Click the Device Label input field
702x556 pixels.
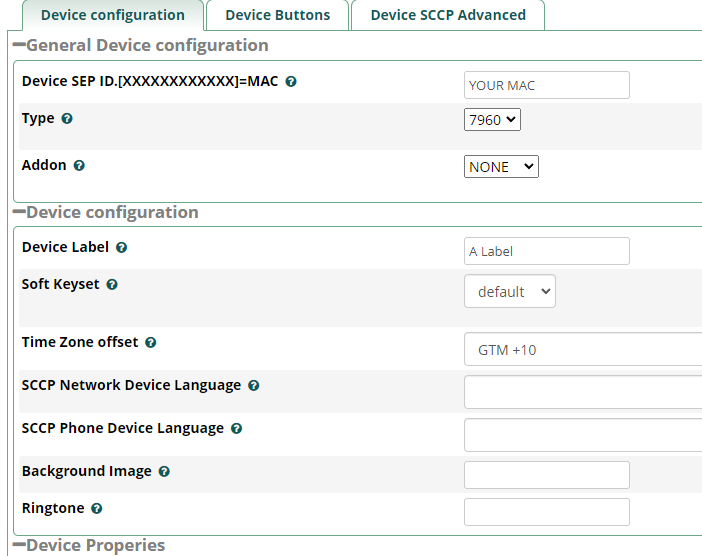pos(547,251)
